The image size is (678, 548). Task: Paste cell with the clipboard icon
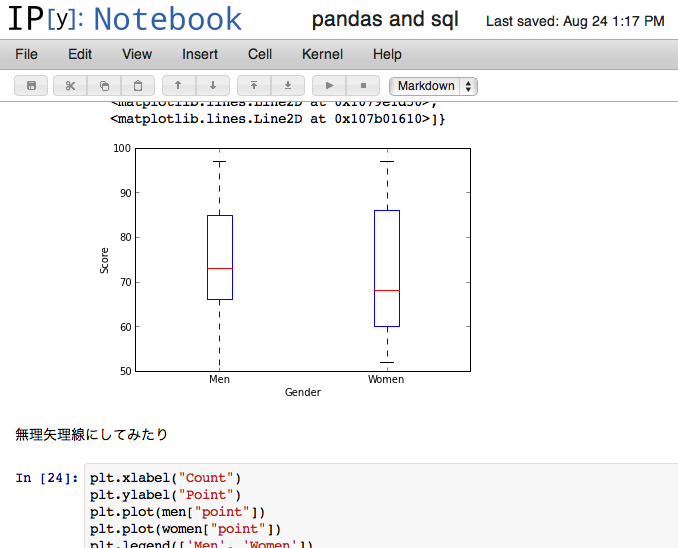point(138,86)
